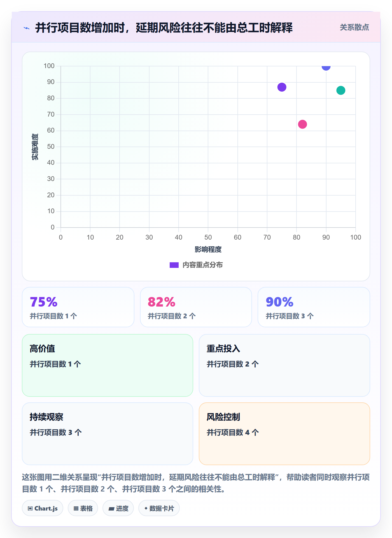Click the 表格 tag chip
392x538 pixels.
tap(83, 508)
